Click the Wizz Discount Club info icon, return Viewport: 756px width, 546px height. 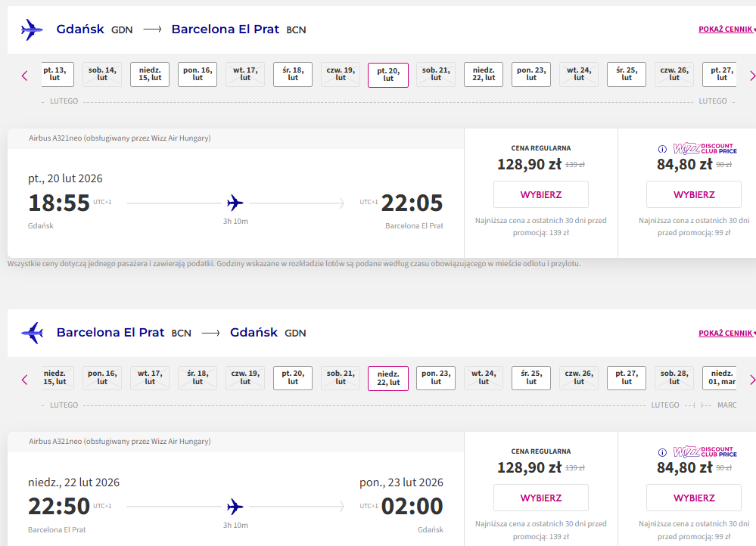coord(662,452)
